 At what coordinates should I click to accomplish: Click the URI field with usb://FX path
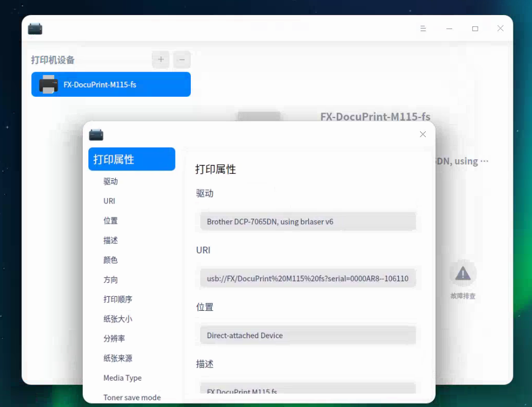[308, 279]
